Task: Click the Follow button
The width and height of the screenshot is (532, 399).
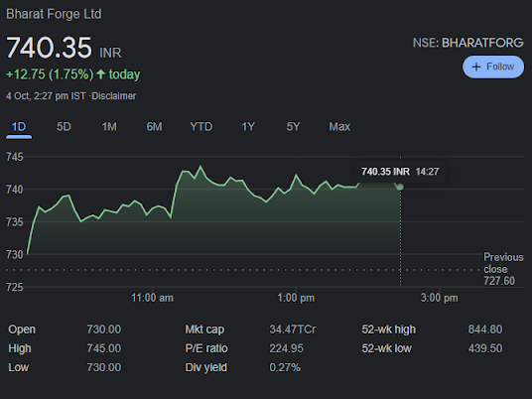Action: coord(493,66)
